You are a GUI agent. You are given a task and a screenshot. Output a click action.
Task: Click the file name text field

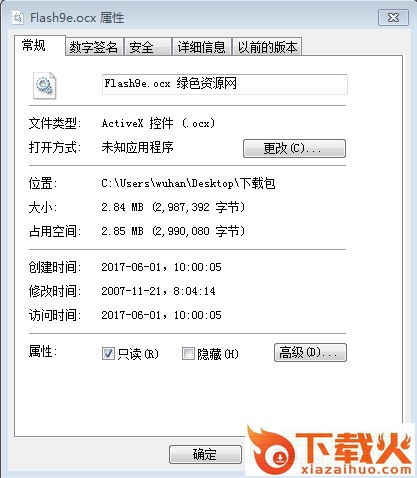225,84
